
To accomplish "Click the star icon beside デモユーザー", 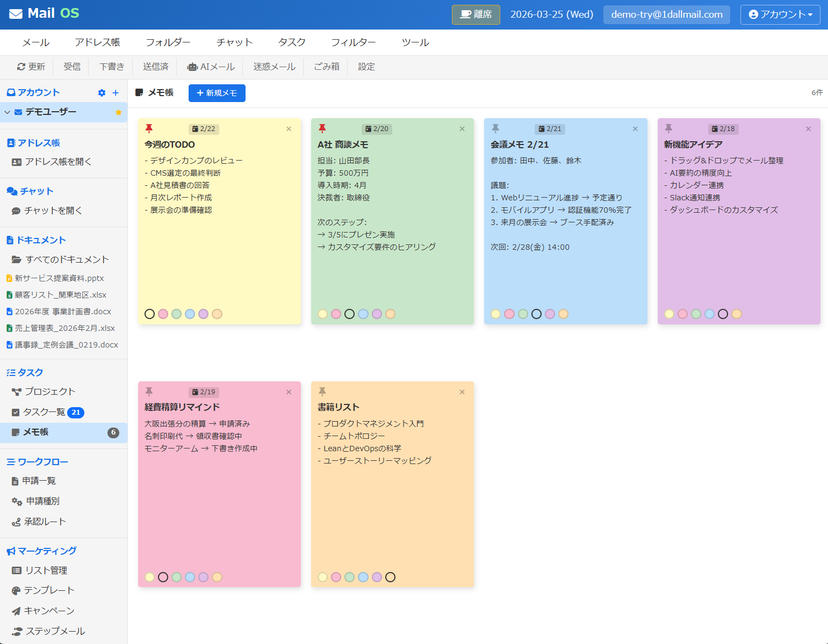I will (x=118, y=112).
